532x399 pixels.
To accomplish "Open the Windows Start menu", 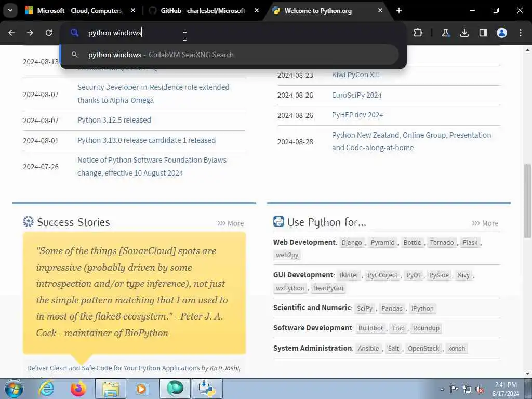I will [x=14, y=389].
